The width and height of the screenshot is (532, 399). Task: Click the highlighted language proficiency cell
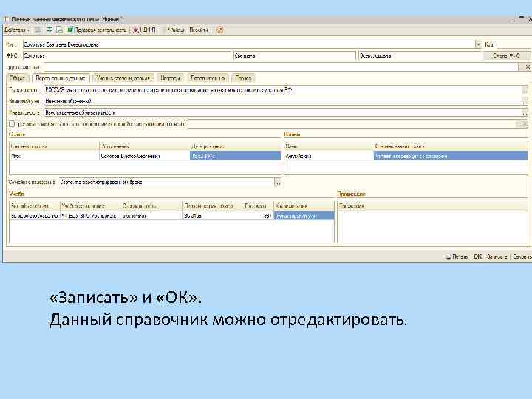(451, 156)
